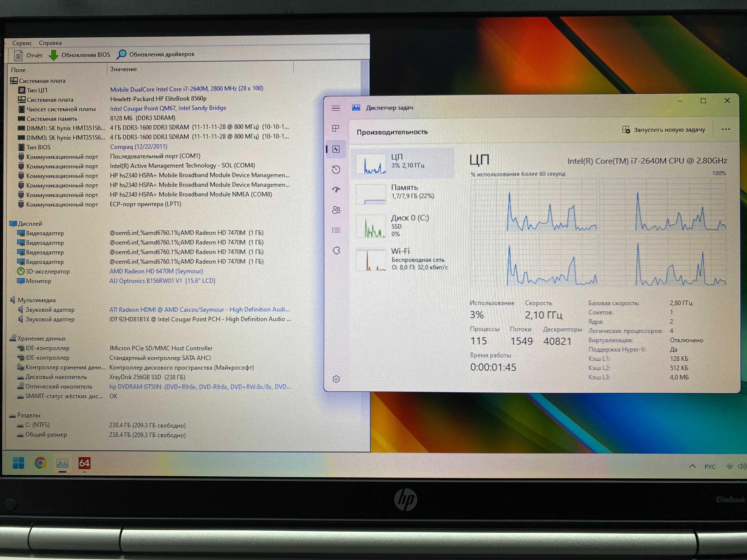Image resolution: width=747 pixels, height=560 pixels.
Task: Click XrayDisk 256GB SSD value
Action: point(147,377)
